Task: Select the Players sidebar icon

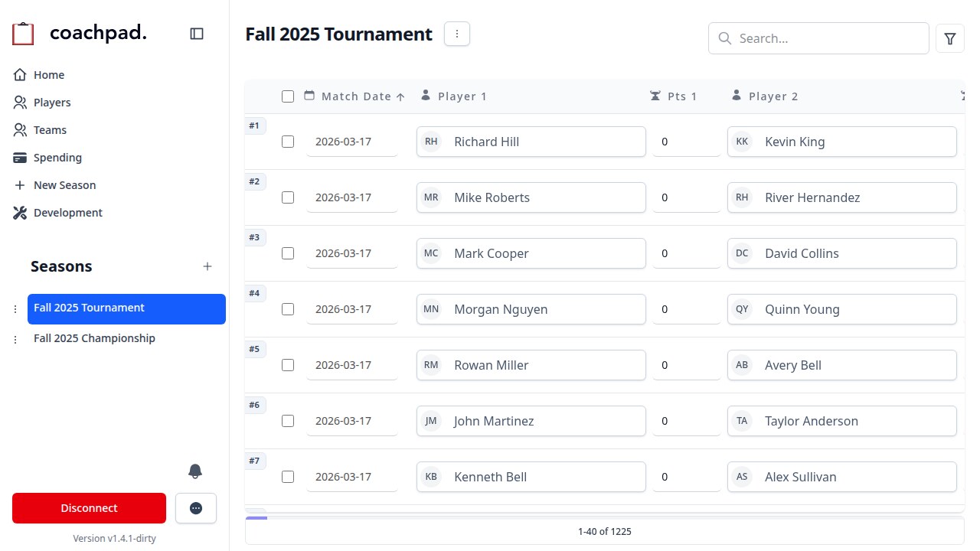Action: pos(21,102)
